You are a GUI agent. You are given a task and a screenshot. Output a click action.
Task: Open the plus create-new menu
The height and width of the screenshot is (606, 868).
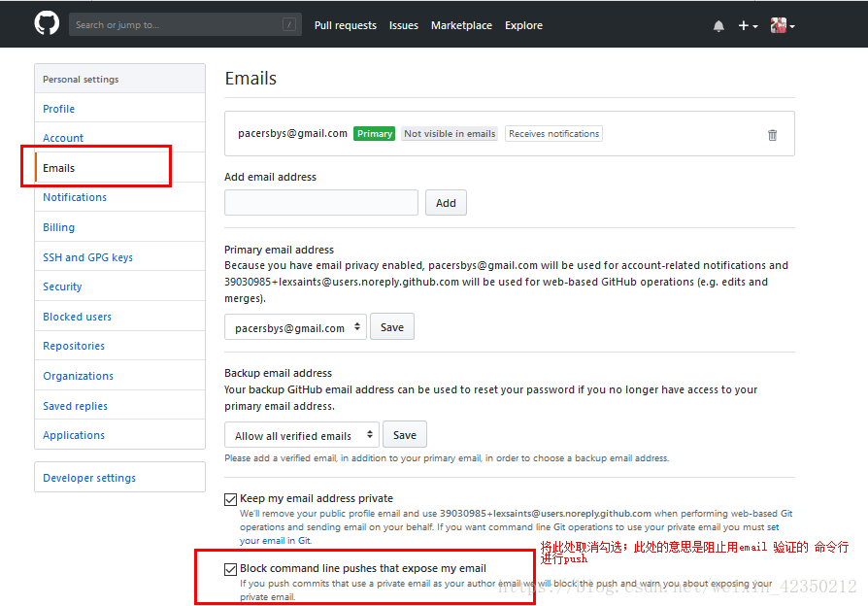pos(748,25)
